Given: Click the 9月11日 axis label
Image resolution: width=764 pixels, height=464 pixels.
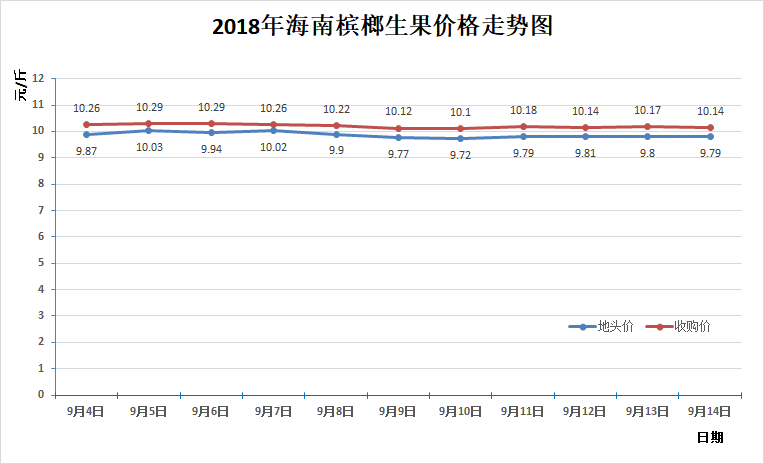Looking at the screenshot, I should [x=523, y=411].
